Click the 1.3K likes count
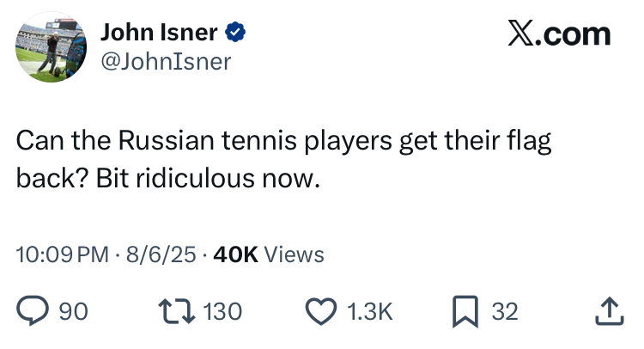The image size is (644, 349). (371, 311)
